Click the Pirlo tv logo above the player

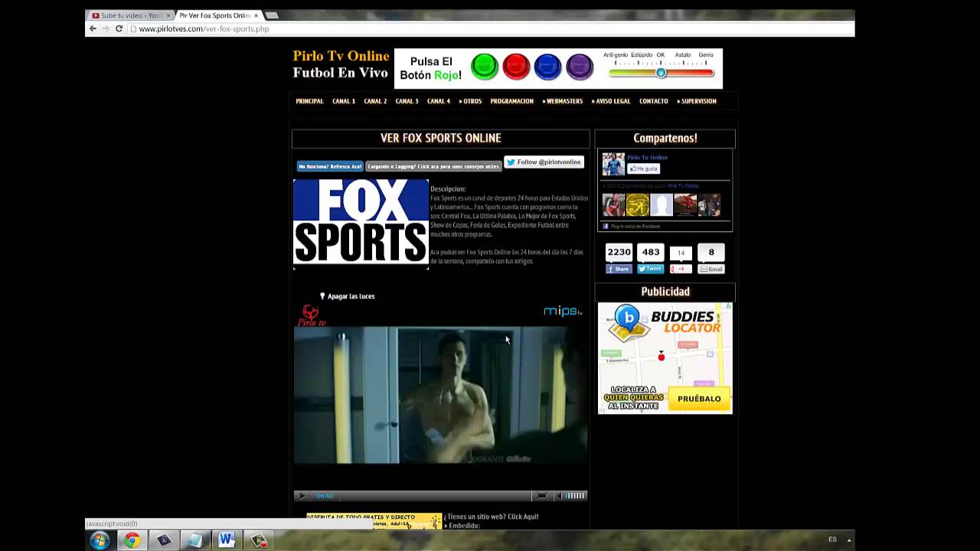(312, 315)
